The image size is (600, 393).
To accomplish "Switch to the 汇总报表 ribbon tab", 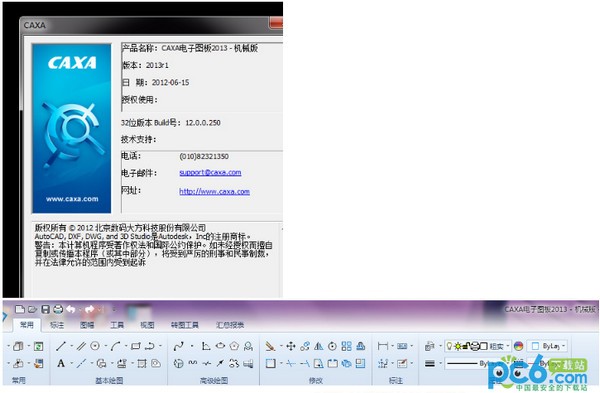I will point(230,325).
